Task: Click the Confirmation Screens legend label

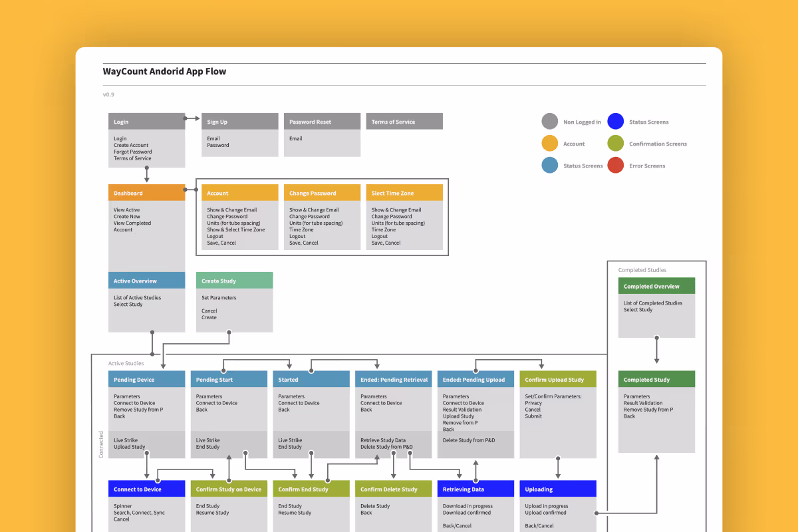Action: click(x=658, y=144)
